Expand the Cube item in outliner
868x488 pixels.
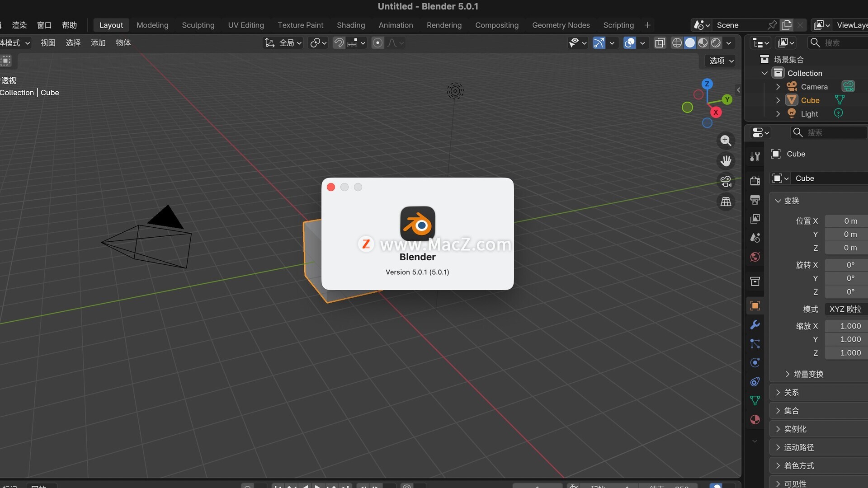778,100
